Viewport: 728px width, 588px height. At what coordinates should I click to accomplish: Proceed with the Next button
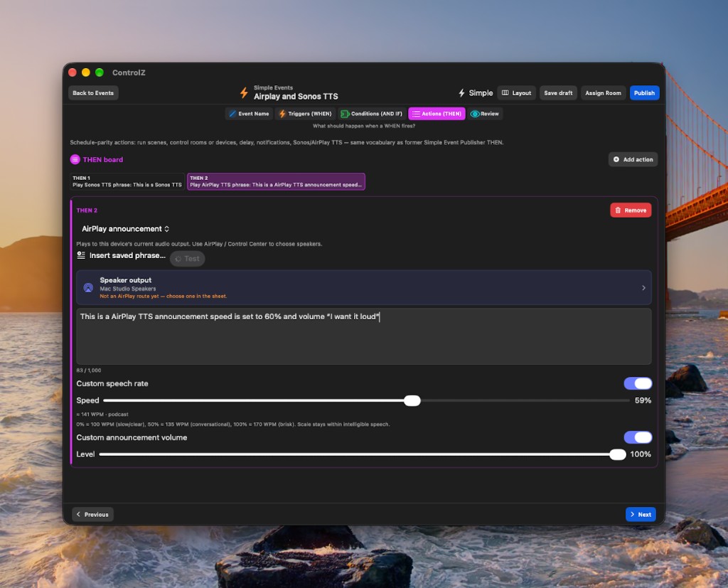tap(641, 514)
